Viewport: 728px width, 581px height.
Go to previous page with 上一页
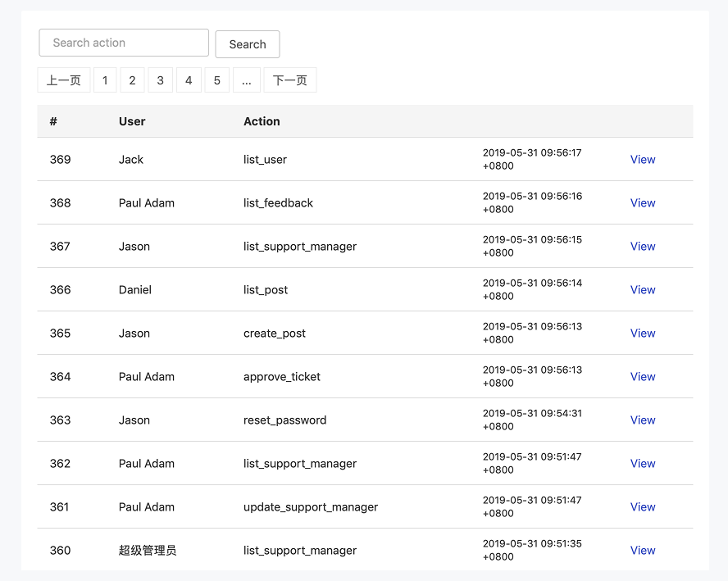pos(64,80)
